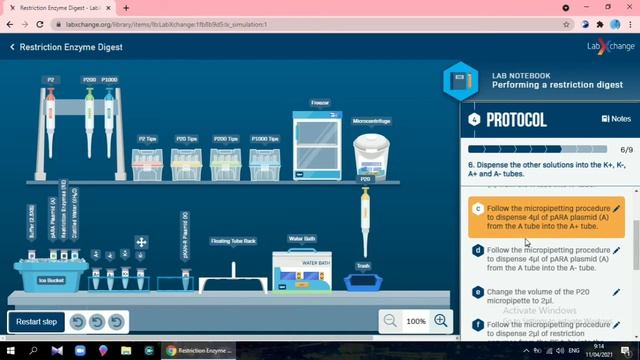Open the Chrome menu dots

click(x=630, y=24)
